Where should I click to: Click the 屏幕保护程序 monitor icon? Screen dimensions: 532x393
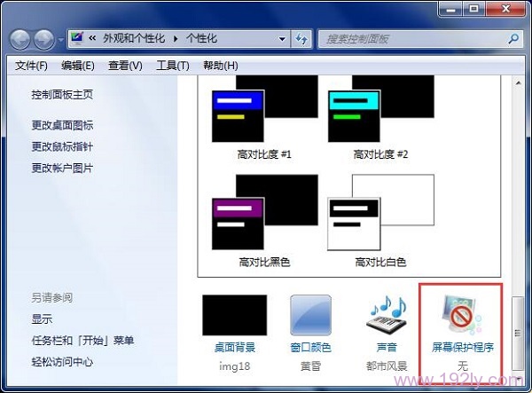(x=463, y=315)
